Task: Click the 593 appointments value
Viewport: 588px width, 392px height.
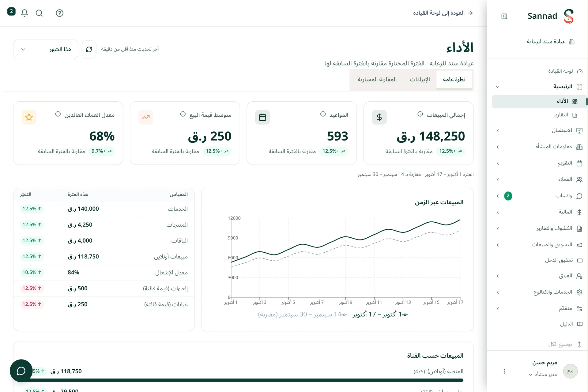Action: 337,136
